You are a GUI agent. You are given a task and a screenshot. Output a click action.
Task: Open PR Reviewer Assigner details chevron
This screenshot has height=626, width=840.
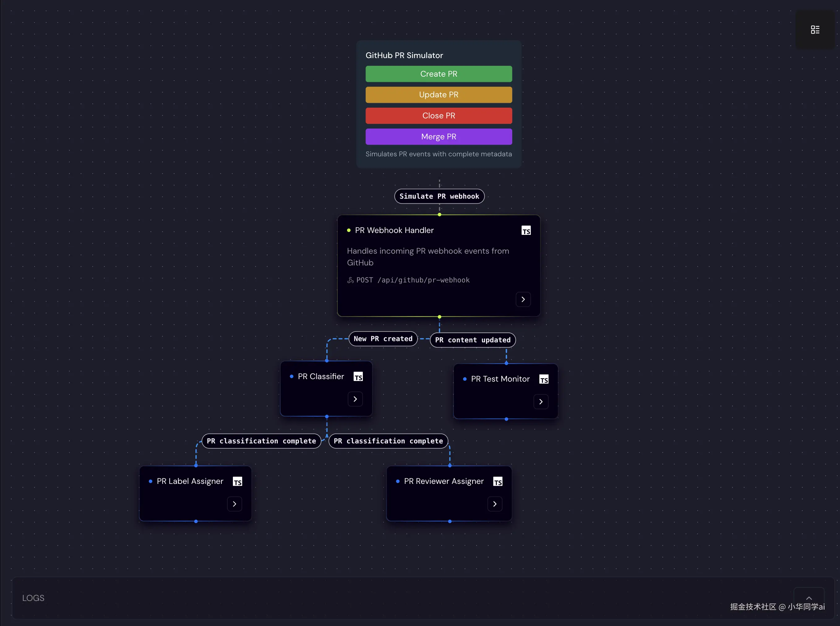[x=495, y=504]
